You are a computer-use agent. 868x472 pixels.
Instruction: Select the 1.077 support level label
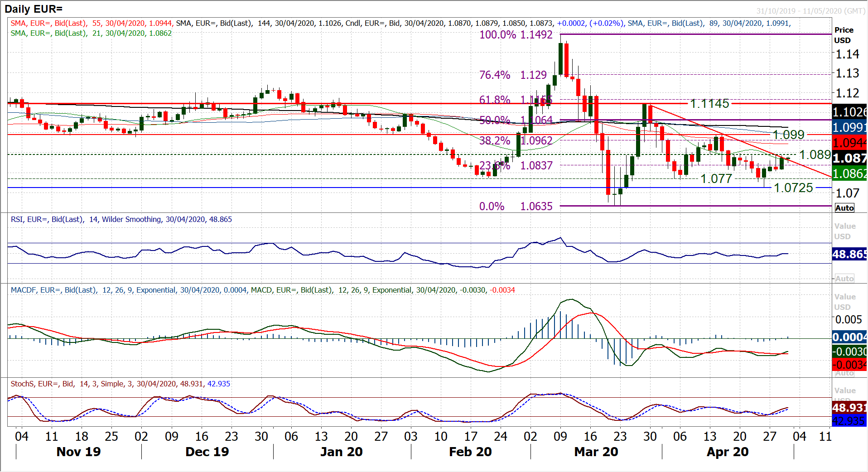(716, 178)
